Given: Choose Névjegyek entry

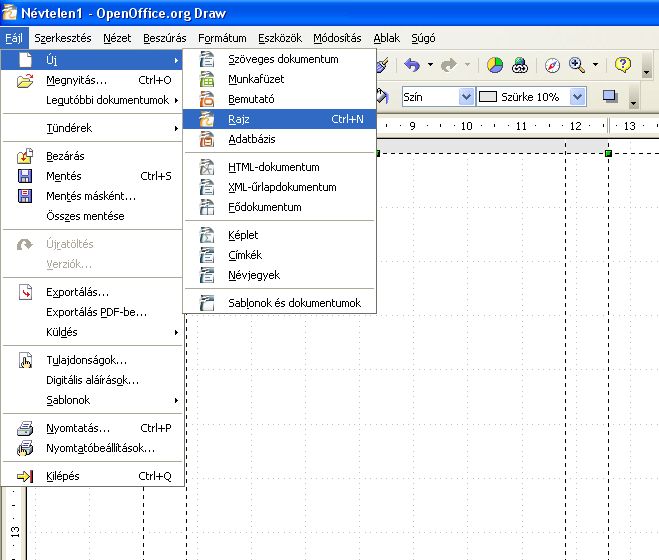Looking at the screenshot, I should click(279, 275).
